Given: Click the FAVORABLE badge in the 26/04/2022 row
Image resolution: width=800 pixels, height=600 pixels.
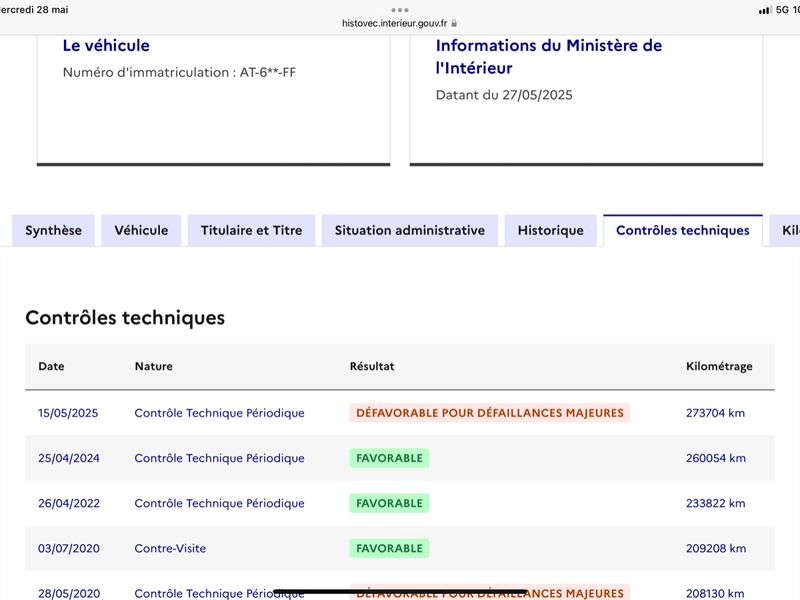Looking at the screenshot, I should [x=389, y=503].
